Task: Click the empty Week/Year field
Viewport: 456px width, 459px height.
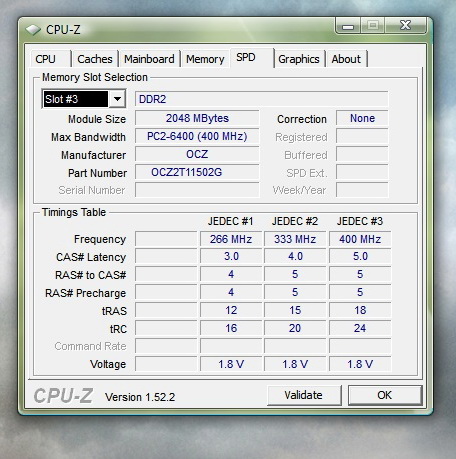Action: pos(362,190)
